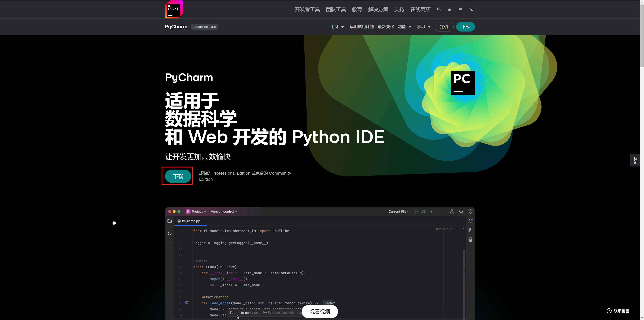Go to previous highlighted error arrow
The width and height of the screenshot is (644, 320).
458,229
